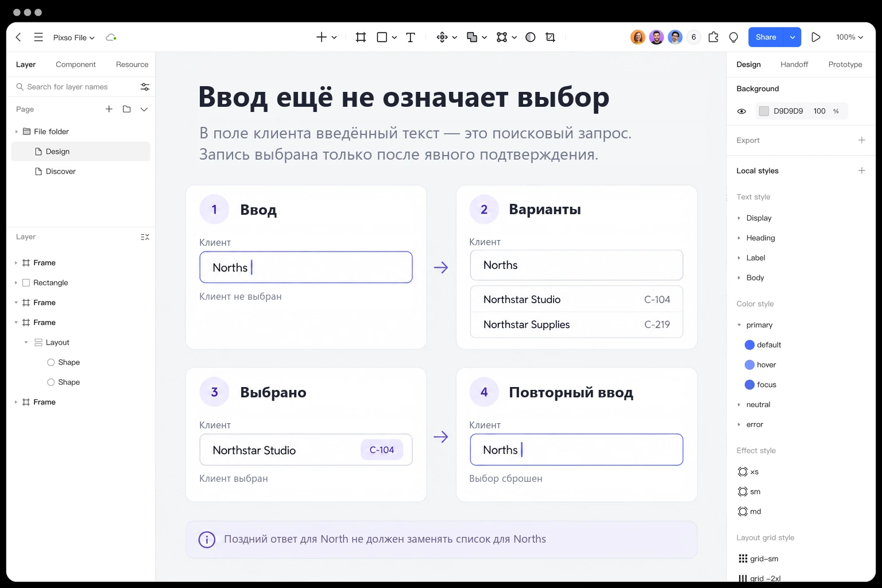Viewport: 882px width, 588px height.
Task: Expand the File folder tree item
Action: click(17, 131)
